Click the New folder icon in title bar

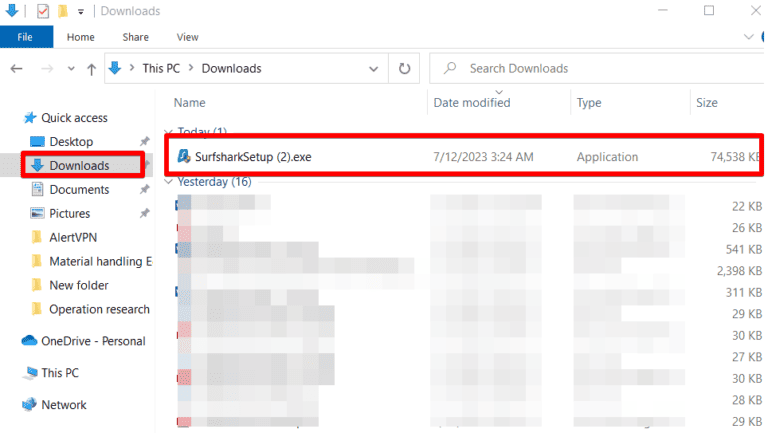pos(63,11)
